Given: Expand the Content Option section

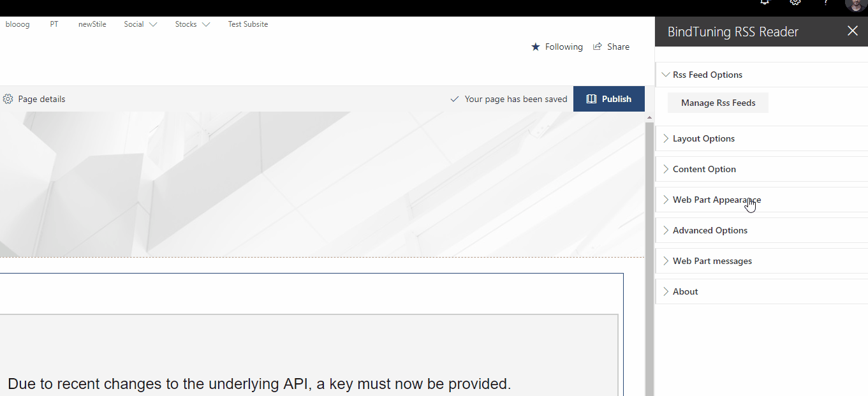Looking at the screenshot, I should tap(761, 169).
